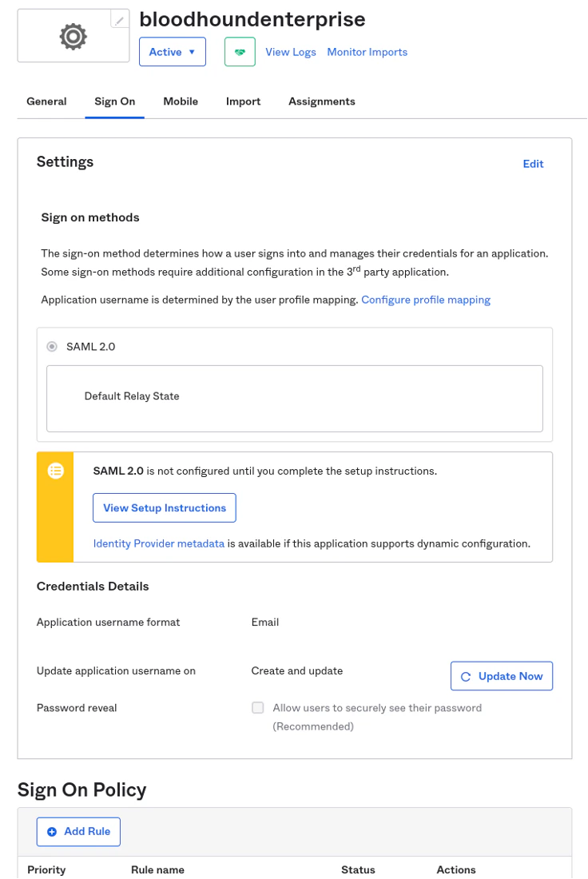Screen dimensions: 588x879
Task: Open the Monitor Imports link
Action: (x=367, y=52)
